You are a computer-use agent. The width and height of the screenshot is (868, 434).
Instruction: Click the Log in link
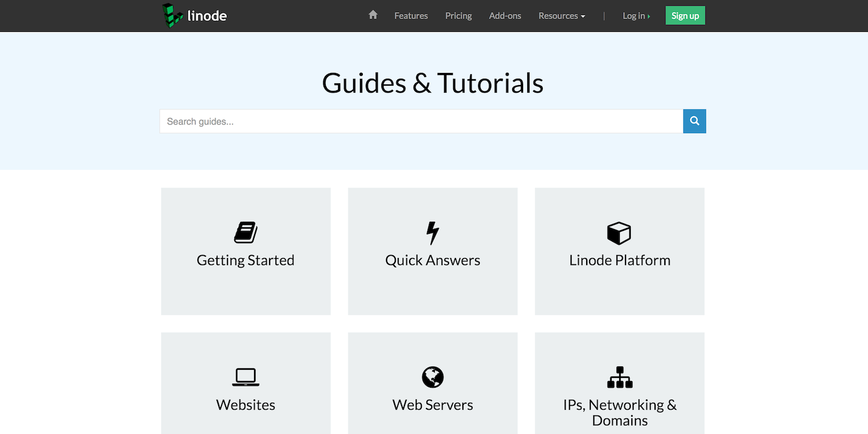click(633, 16)
